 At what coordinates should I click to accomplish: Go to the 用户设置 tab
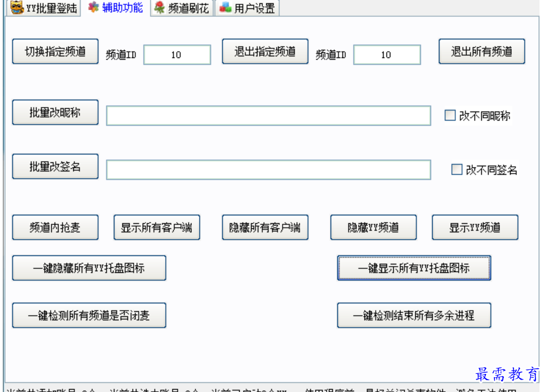247,8
